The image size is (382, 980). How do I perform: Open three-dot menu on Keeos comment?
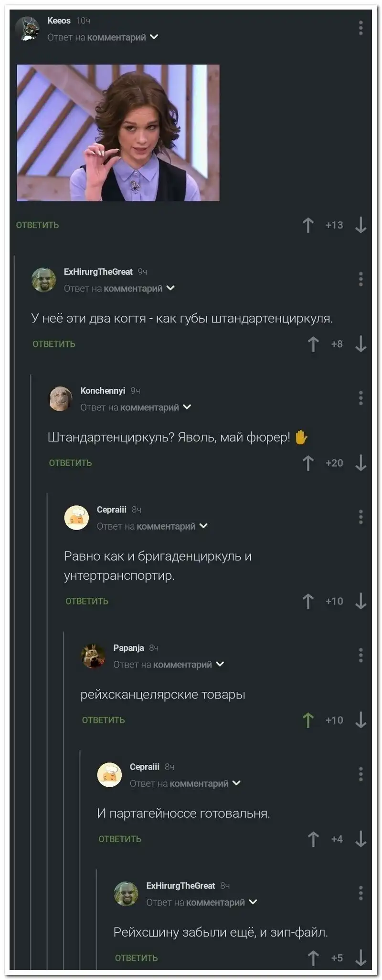click(361, 28)
